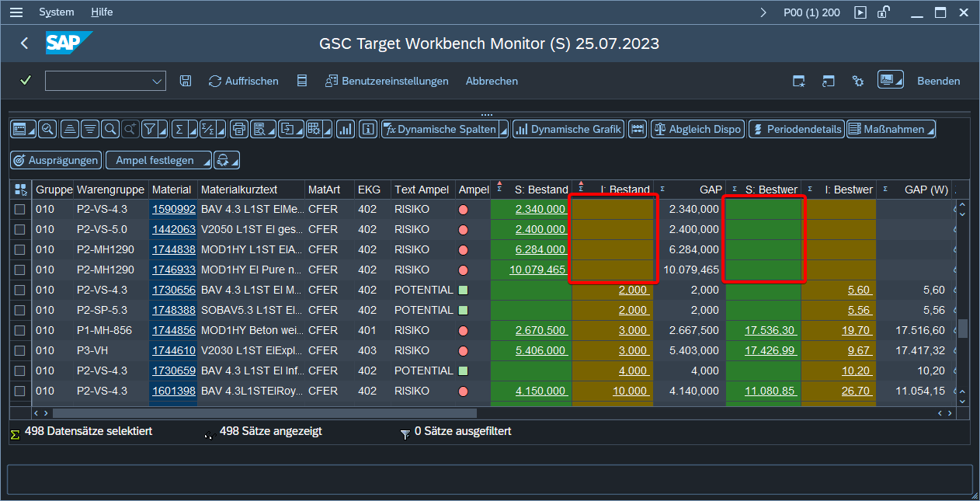
Task: Click the red Ampel indicator for material 1746933
Action: click(464, 270)
